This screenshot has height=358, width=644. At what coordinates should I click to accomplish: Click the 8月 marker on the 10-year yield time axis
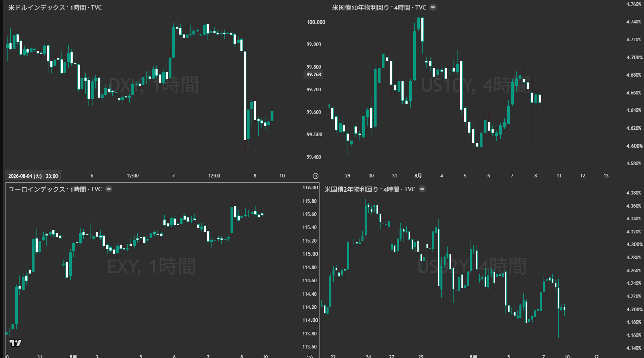point(418,175)
